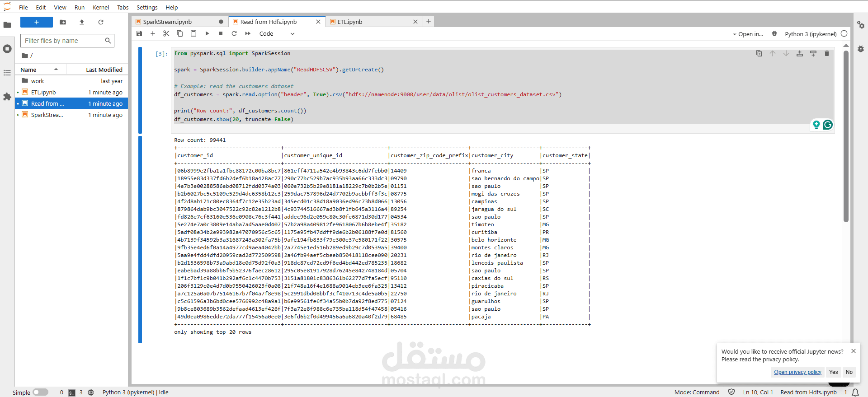
Task: Duplicate the cell via cell toolbar
Action: [759, 53]
